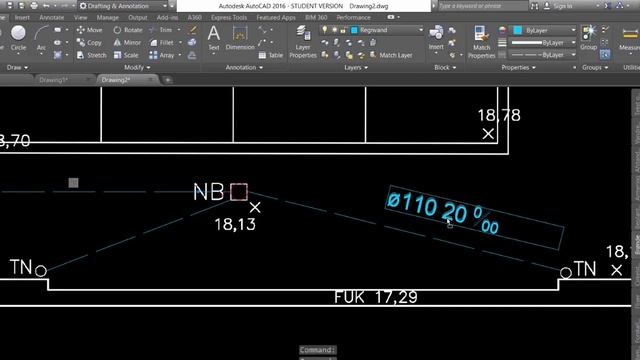Open the Output ribbon tab

coord(138,18)
